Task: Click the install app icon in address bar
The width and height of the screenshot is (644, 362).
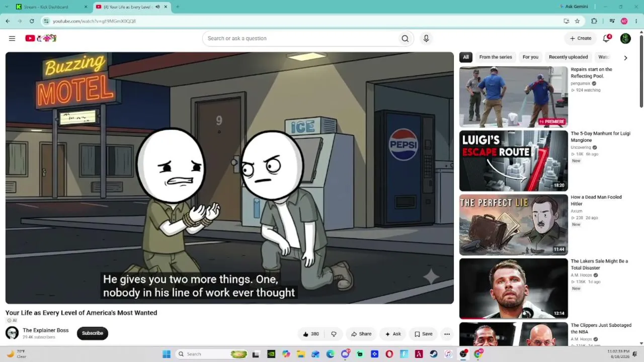Action: coord(567,21)
